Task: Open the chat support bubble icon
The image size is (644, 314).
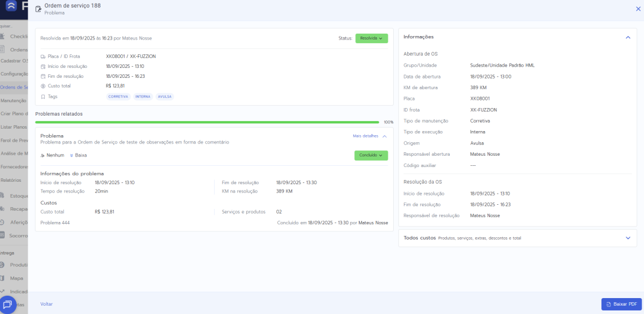Action: pos(8,305)
